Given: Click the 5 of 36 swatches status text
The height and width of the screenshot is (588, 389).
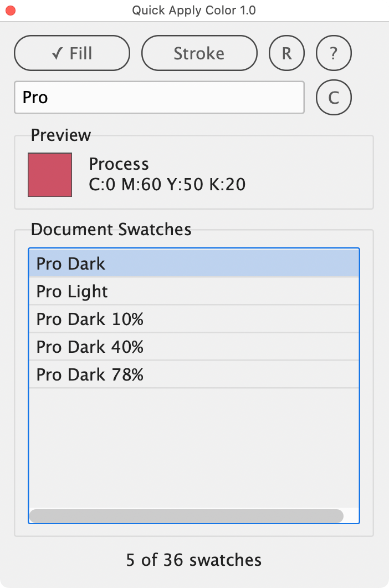Looking at the screenshot, I should 194,560.
